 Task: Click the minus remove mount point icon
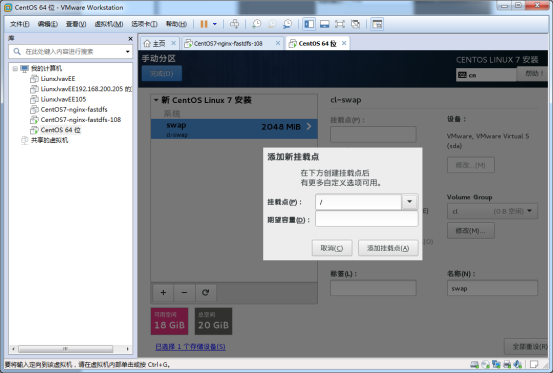(x=184, y=293)
